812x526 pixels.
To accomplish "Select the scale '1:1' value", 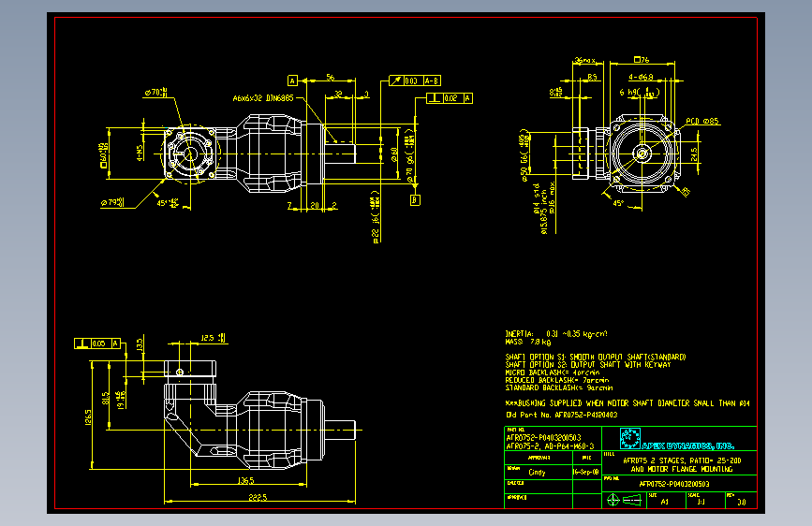I will 701,502.
